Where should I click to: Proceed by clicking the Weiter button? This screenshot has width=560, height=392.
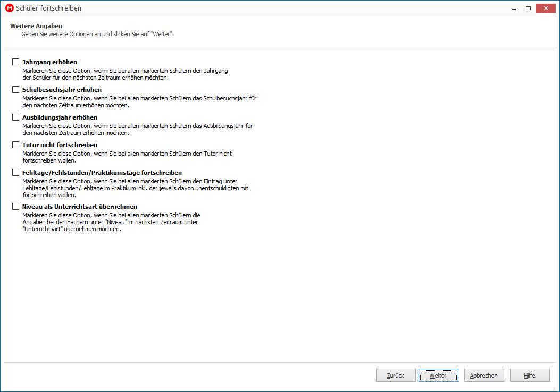tap(438, 375)
